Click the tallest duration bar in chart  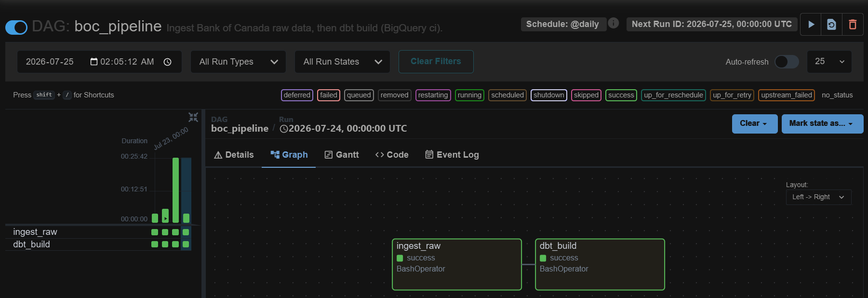pyautogui.click(x=175, y=190)
